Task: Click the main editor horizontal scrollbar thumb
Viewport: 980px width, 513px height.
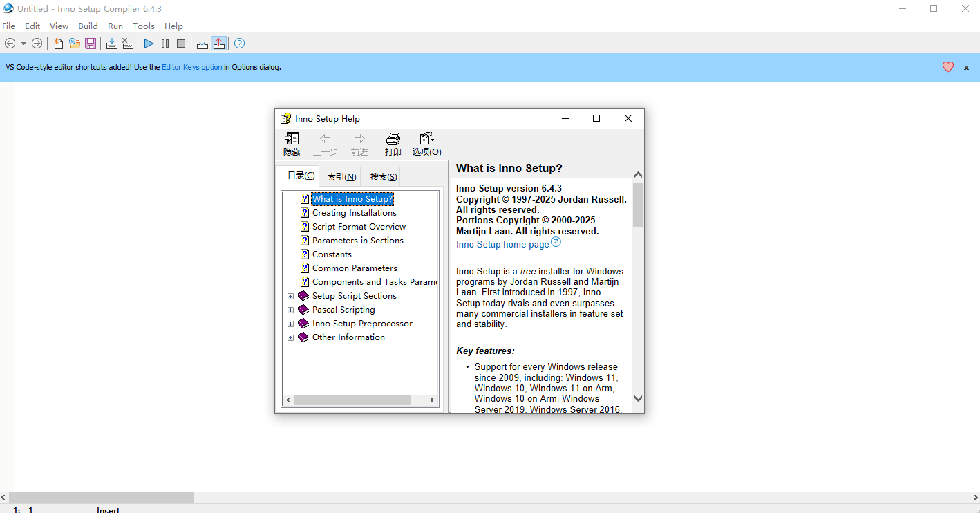Action: click(x=102, y=498)
